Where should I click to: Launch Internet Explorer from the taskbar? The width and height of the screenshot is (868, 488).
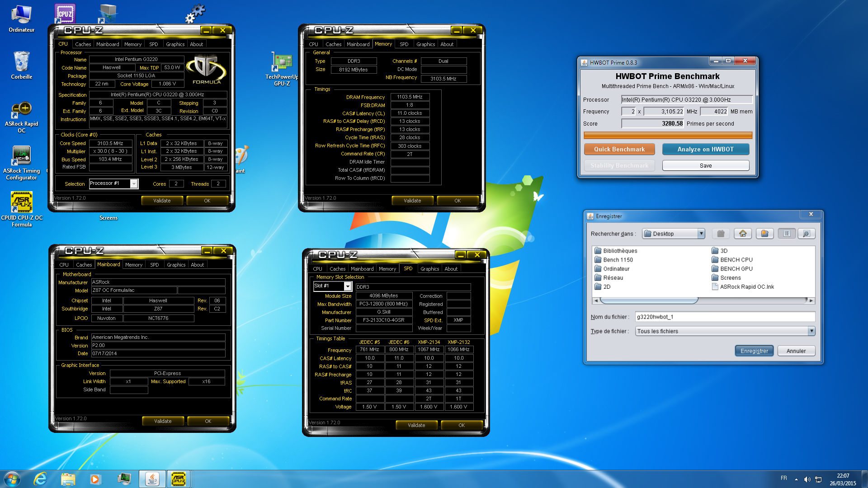[x=40, y=479]
